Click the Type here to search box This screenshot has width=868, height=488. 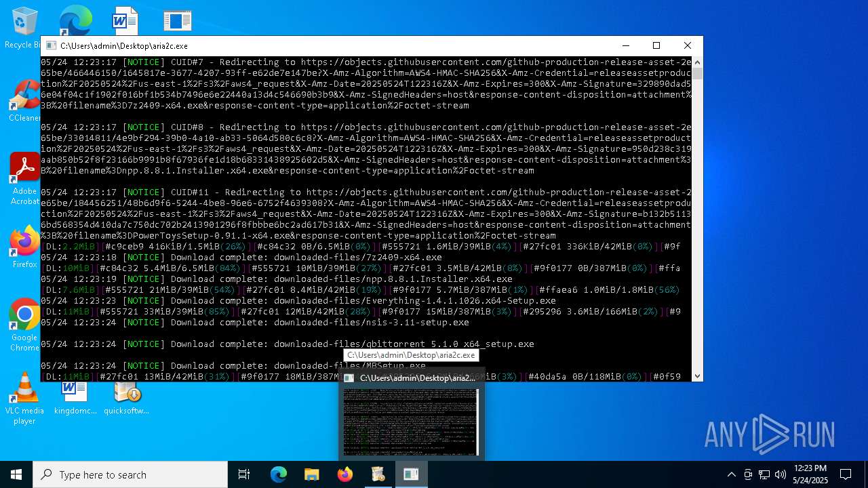(x=130, y=474)
